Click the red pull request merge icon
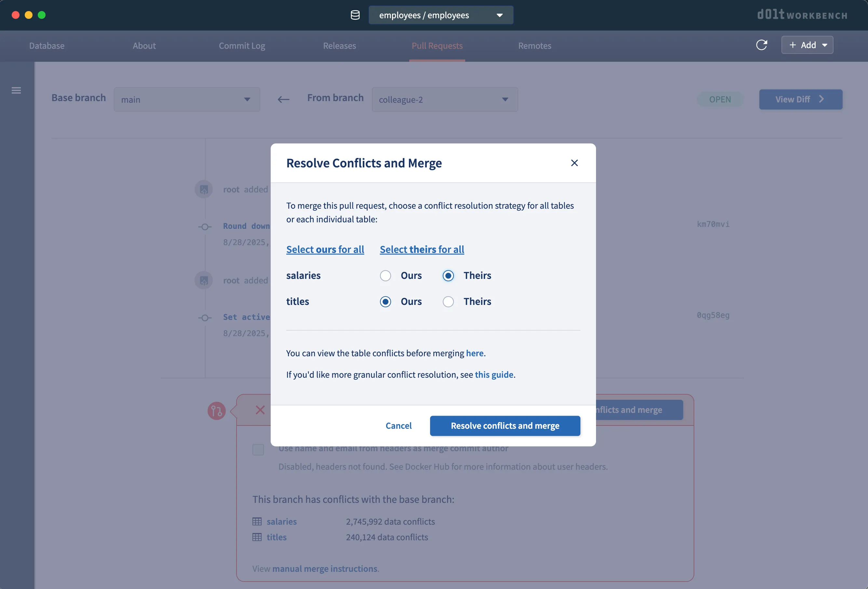The image size is (868, 589). click(x=216, y=411)
